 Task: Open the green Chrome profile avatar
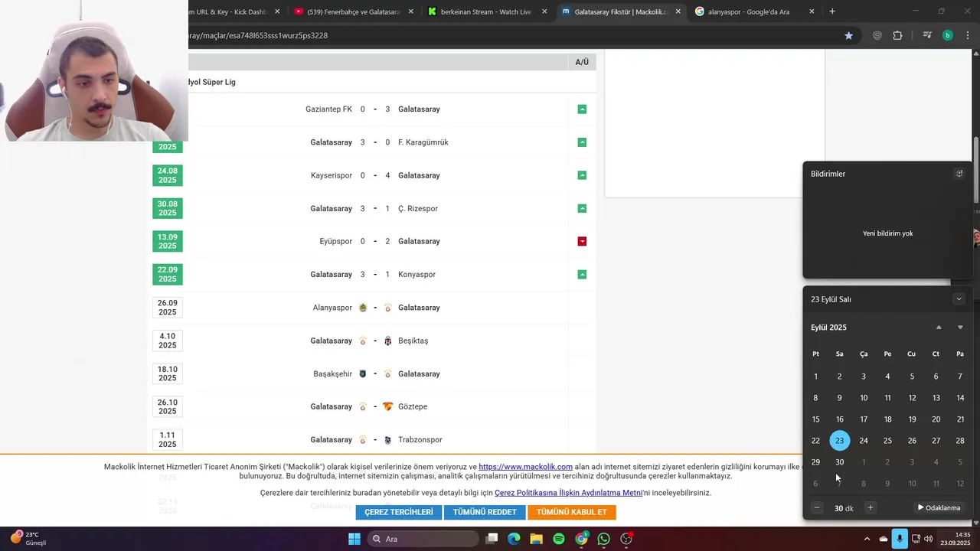tap(948, 35)
